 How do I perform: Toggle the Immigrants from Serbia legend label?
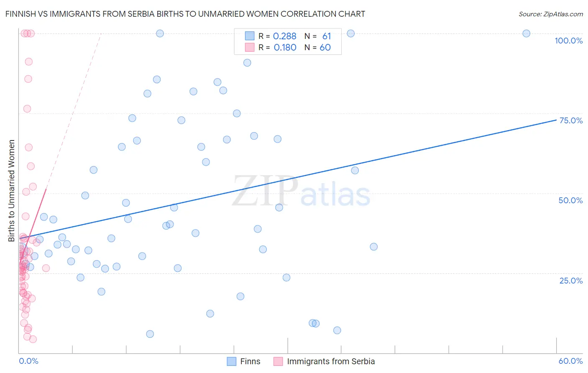click(331, 361)
